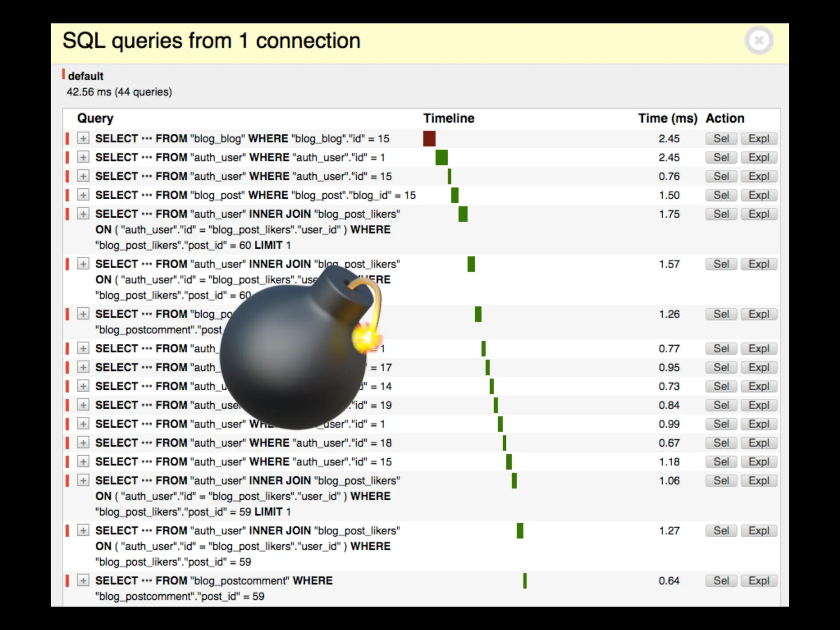Screen dimensions: 840x630
Task: Click the 'Timeline' column header
Action: coord(449,118)
